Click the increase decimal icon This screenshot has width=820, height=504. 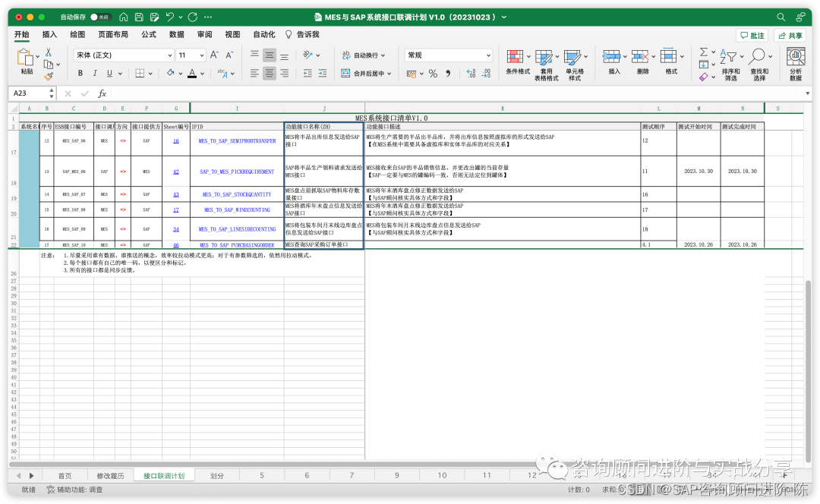click(x=471, y=74)
